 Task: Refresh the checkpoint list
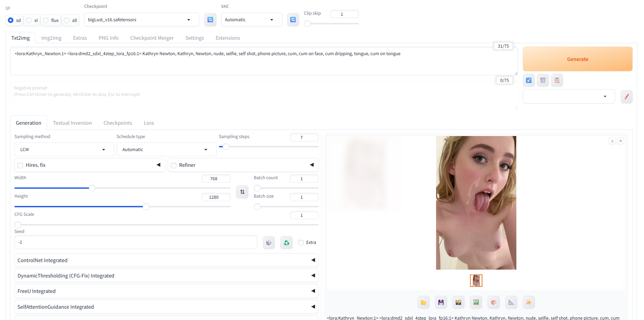210,20
